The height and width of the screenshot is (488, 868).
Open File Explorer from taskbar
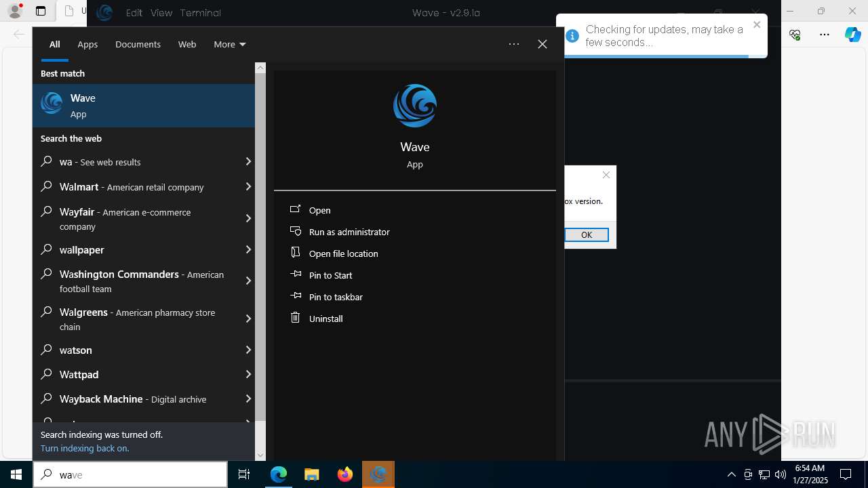311,474
